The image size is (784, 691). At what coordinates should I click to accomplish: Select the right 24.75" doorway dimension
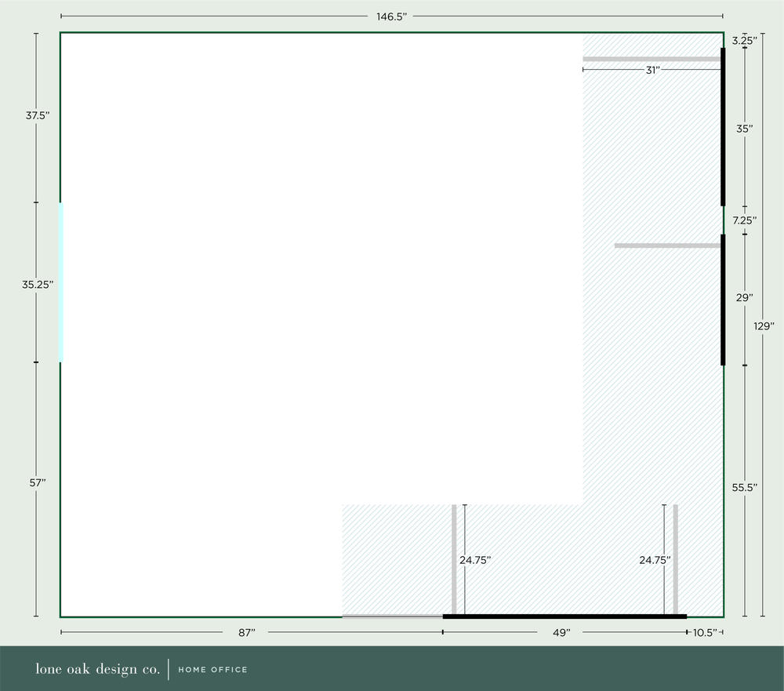[655, 560]
